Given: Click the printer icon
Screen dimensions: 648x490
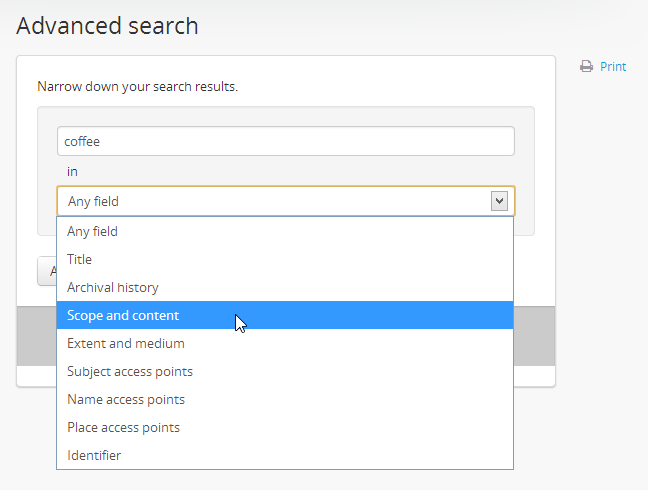Looking at the screenshot, I should (586, 67).
